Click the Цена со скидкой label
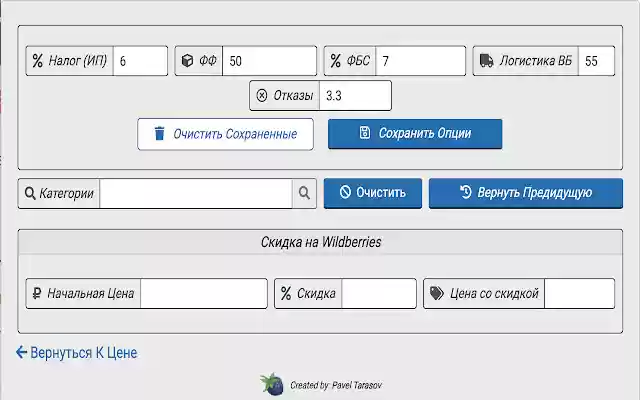The height and width of the screenshot is (400, 640). pos(494,293)
